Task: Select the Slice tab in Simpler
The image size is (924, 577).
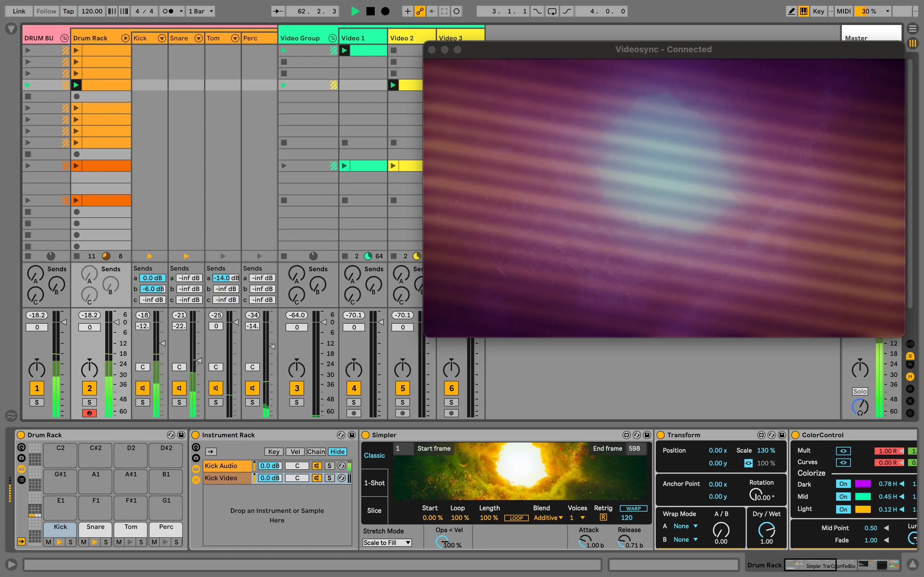Action: coord(374,510)
